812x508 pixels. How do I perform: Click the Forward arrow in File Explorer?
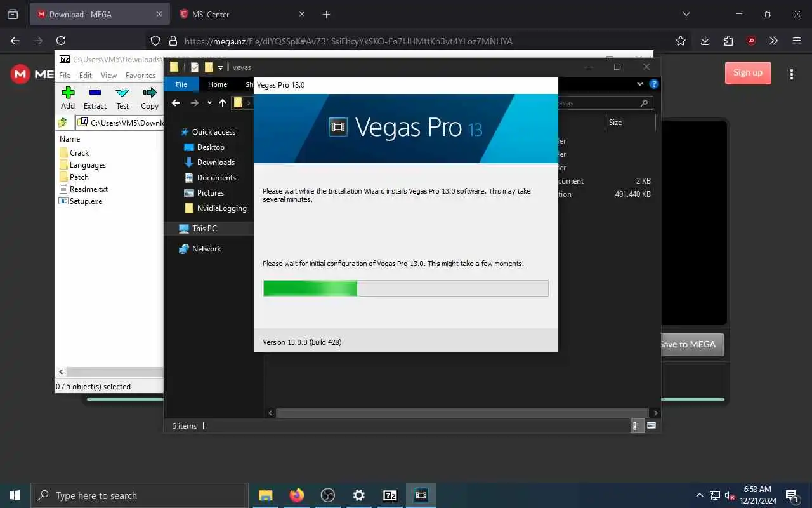click(x=195, y=103)
